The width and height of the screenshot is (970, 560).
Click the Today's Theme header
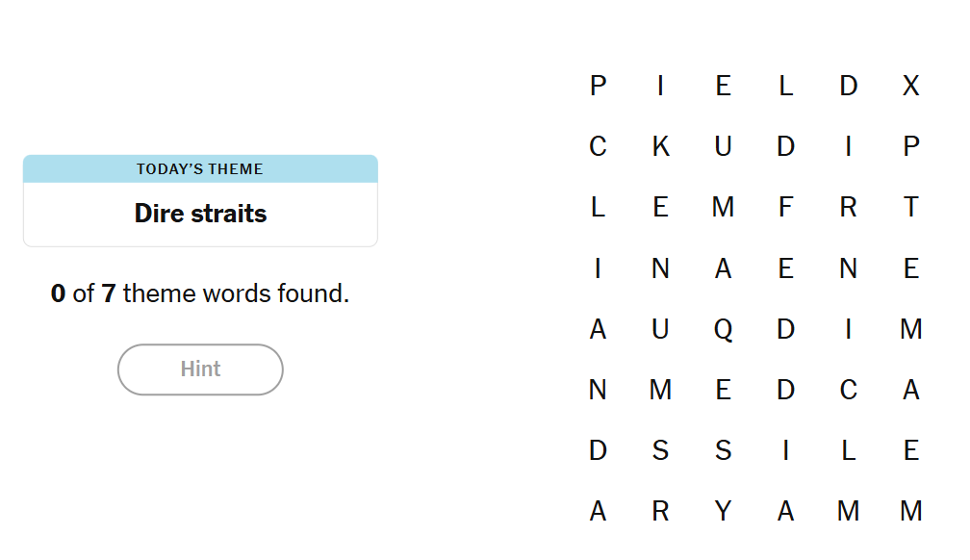[200, 169]
